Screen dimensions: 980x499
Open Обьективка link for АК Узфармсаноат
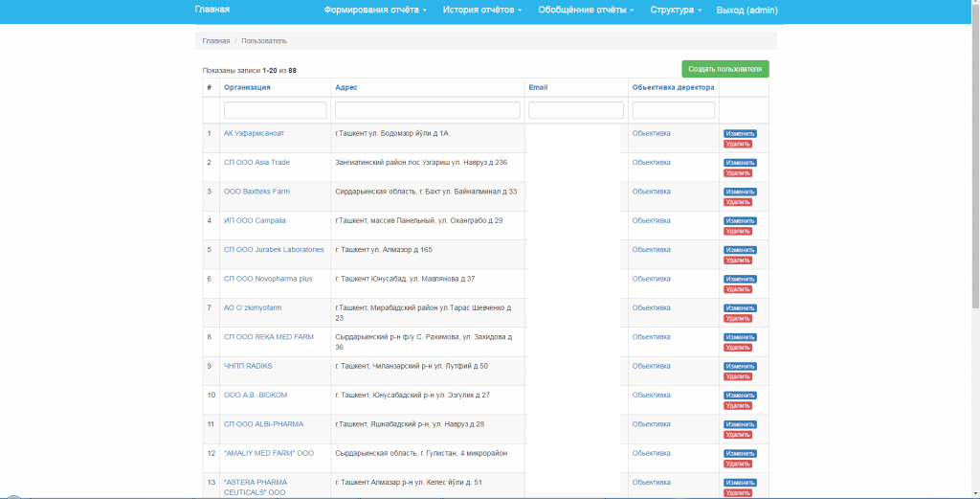point(651,133)
